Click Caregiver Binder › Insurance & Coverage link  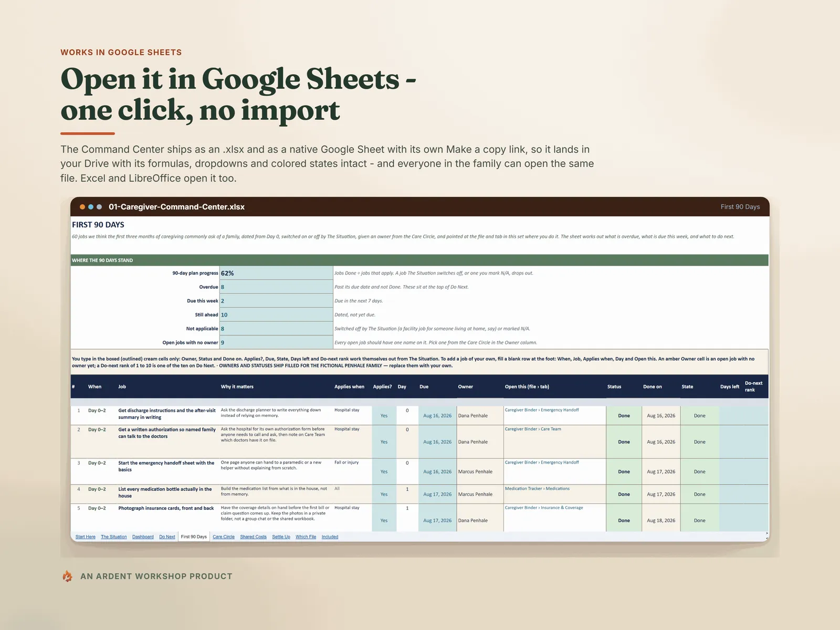pos(544,508)
